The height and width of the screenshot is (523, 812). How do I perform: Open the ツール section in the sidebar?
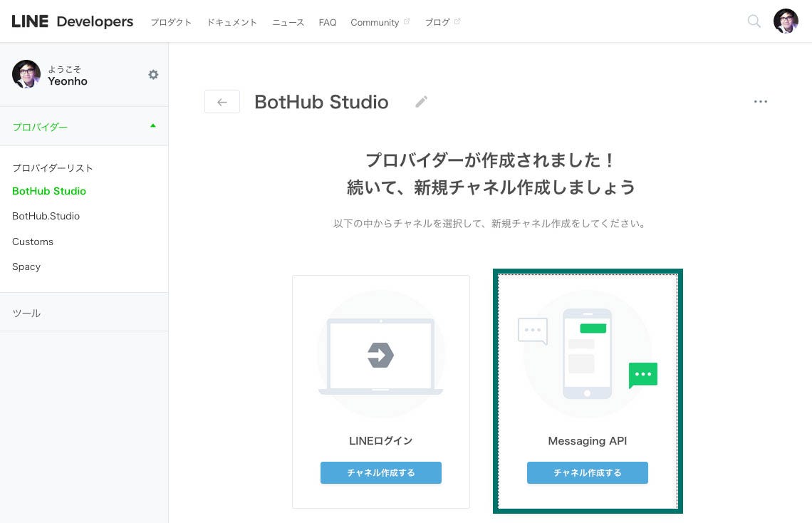[x=26, y=312]
